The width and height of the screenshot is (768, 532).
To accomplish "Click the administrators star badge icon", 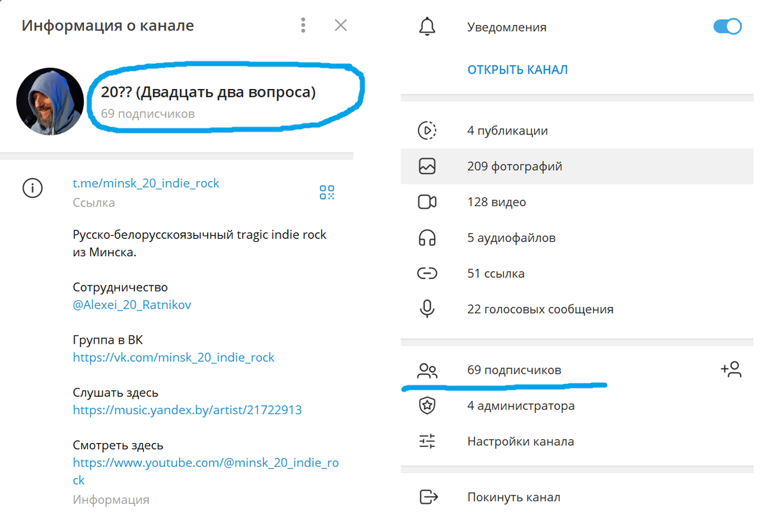I will pyautogui.click(x=427, y=405).
